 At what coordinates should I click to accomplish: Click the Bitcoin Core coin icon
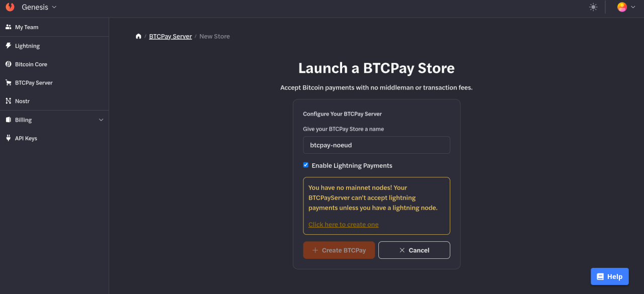8,64
